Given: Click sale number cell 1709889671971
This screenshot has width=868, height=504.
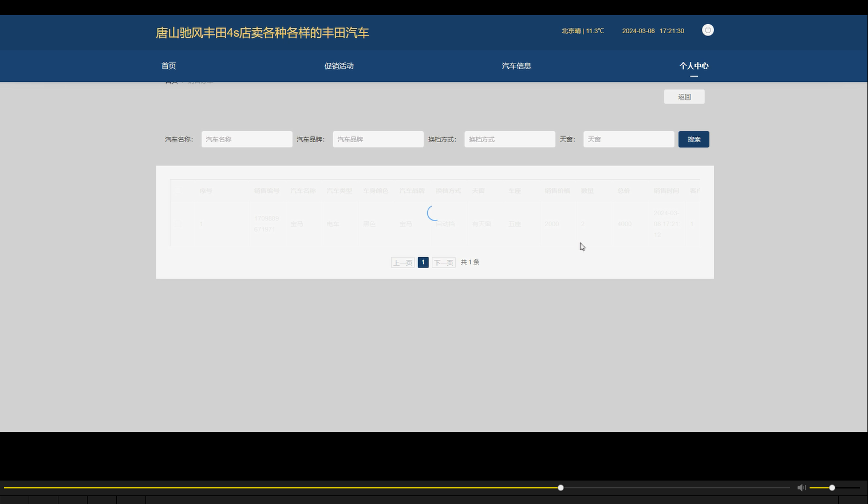Looking at the screenshot, I should pos(266,224).
